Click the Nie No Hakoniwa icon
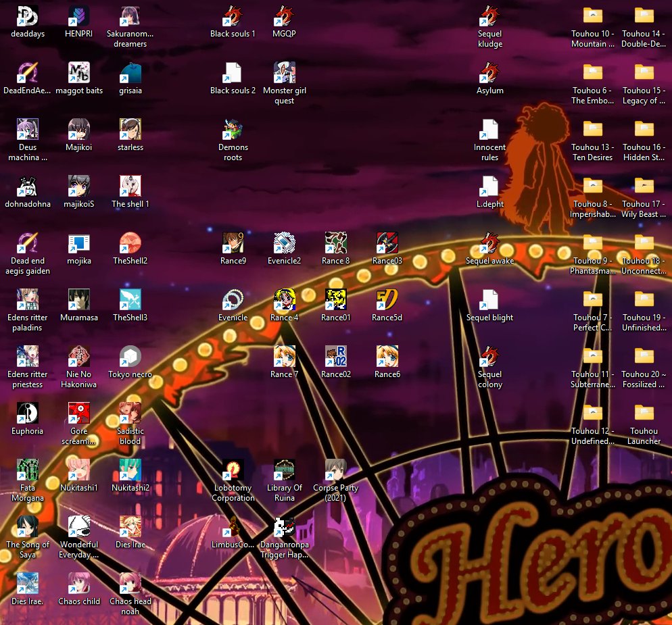 (x=79, y=356)
